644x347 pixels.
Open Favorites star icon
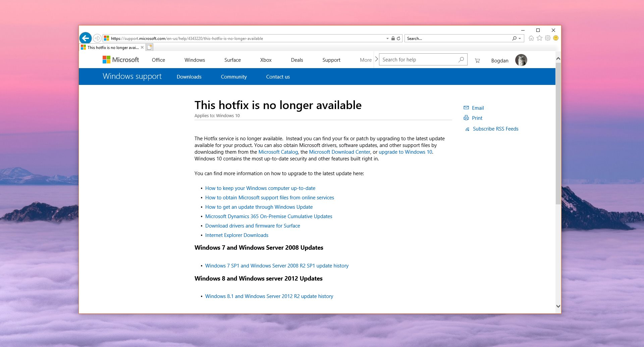[539, 38]
